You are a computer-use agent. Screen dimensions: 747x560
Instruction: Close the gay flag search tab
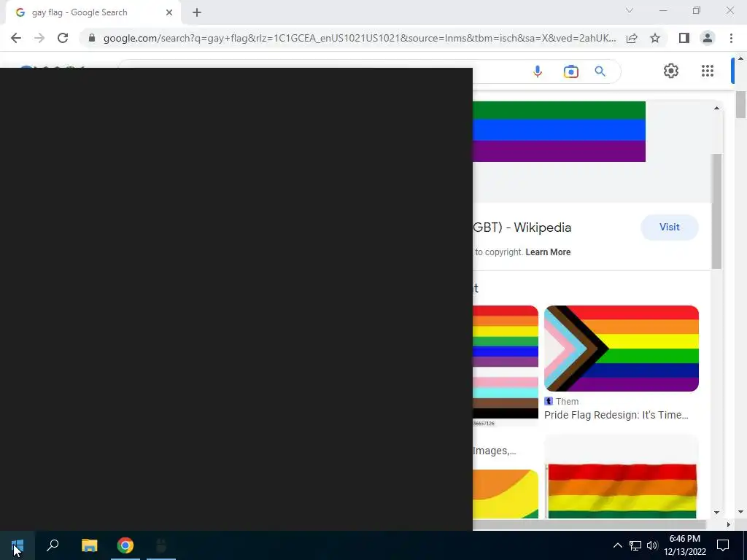coord(169,12)
